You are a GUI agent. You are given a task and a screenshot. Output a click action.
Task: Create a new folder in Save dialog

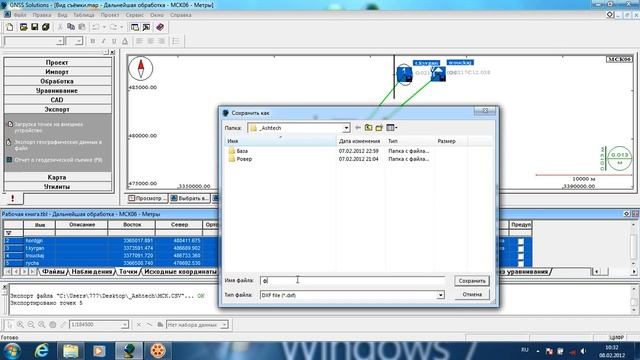[x=379, y=128]
